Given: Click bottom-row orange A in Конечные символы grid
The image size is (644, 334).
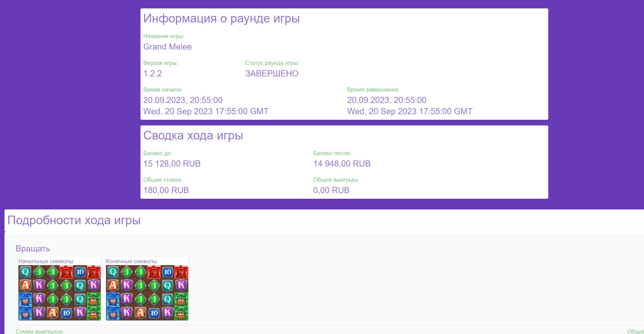Looking at the screenshot, I should click(140, 313).
